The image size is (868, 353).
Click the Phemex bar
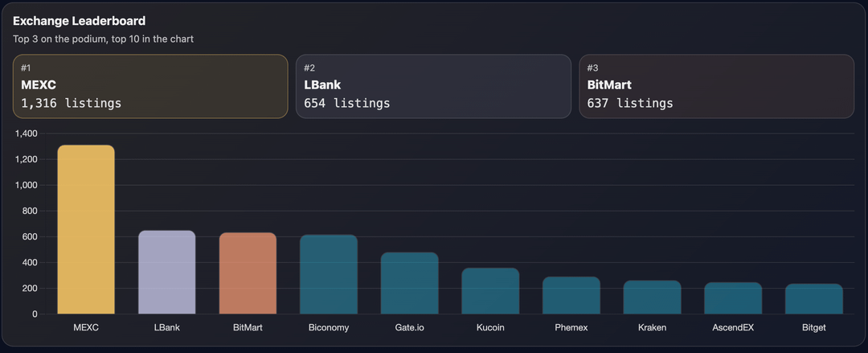tap(571, 296)
